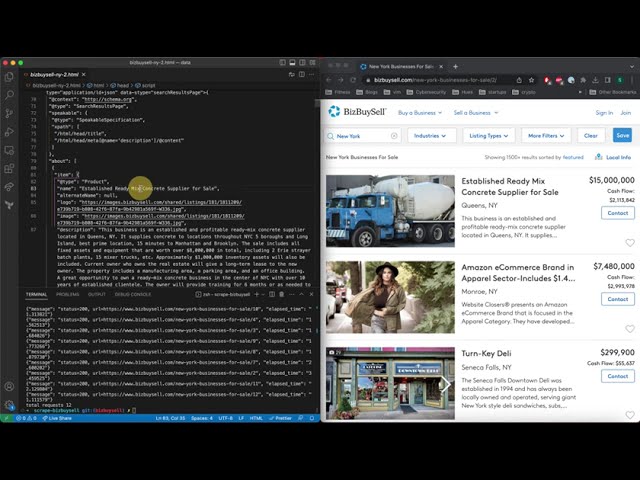Click Prettier in the status bar
This screenshot has width=640, height=480.
click(x=280, y=418)
